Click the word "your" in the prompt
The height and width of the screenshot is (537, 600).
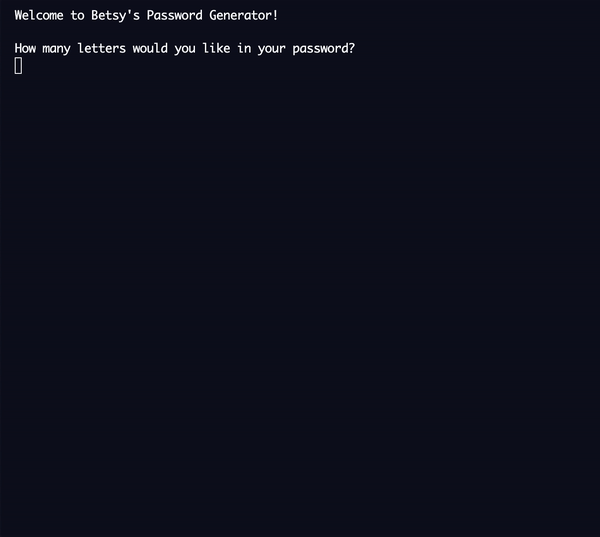(x=272, y=49)
